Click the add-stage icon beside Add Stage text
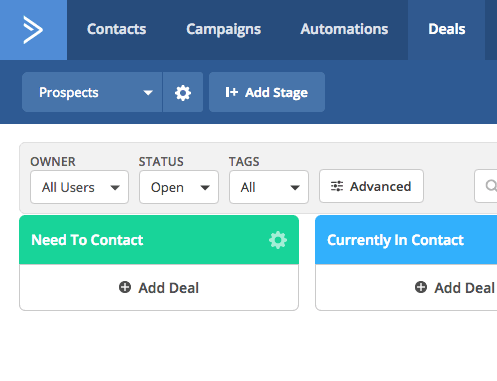The width and height of the screenshot is (497, 381). click(x=231, y=92)
